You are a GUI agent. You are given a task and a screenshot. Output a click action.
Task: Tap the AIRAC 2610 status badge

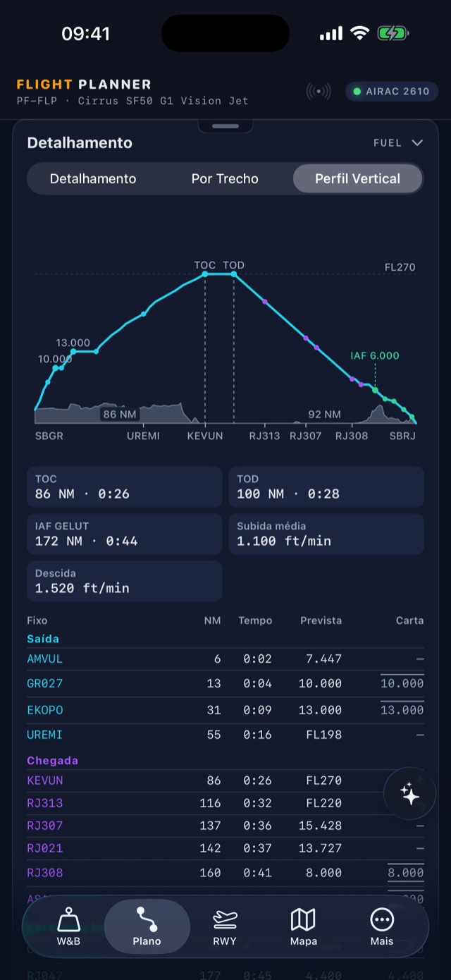pos(391,92)
